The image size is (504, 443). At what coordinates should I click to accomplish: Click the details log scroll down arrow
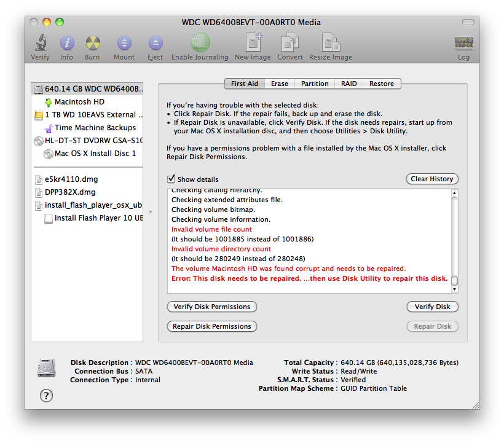[x=454, y=289]
